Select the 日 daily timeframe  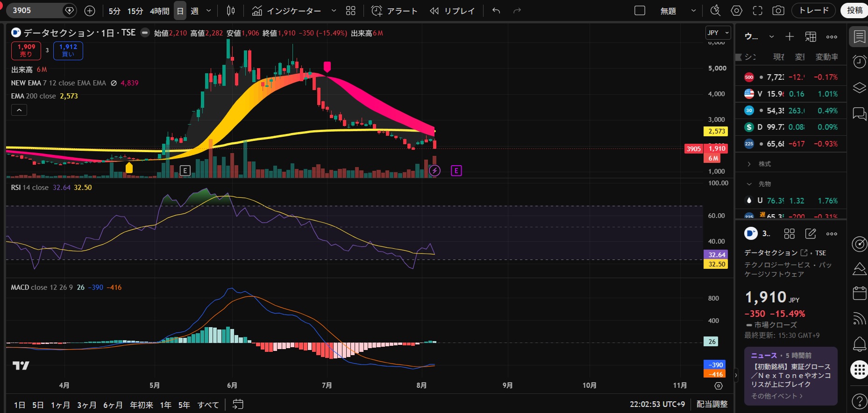point(180,11)
